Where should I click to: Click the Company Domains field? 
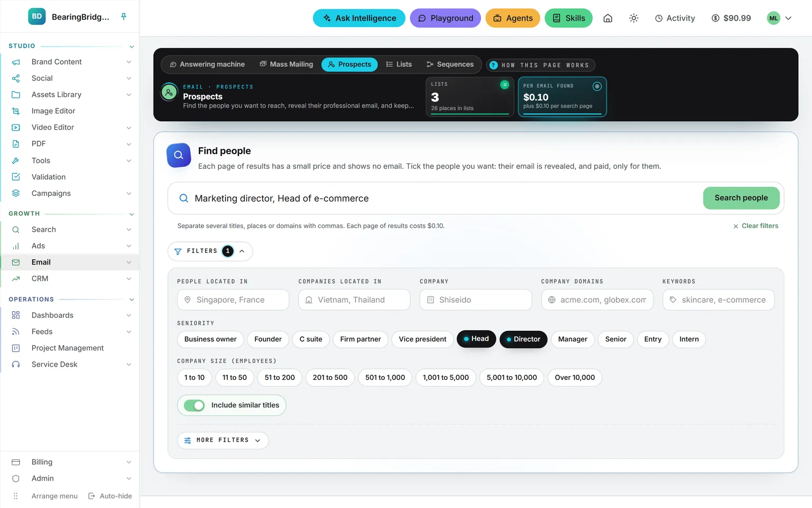597,300
